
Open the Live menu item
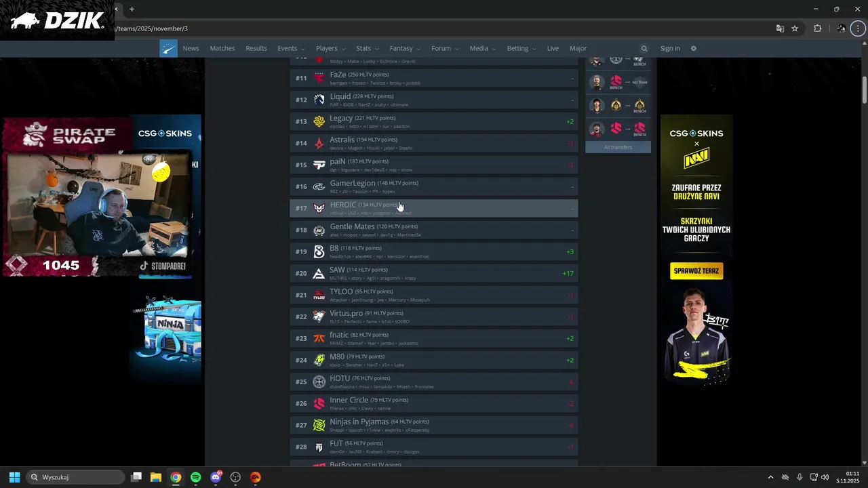coord(553,49)
